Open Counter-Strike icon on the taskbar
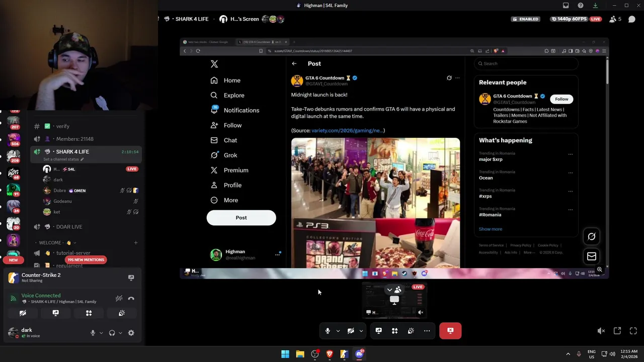Image resolution: width=644 pixels, height=362 pixels. [x=344, y=354]
